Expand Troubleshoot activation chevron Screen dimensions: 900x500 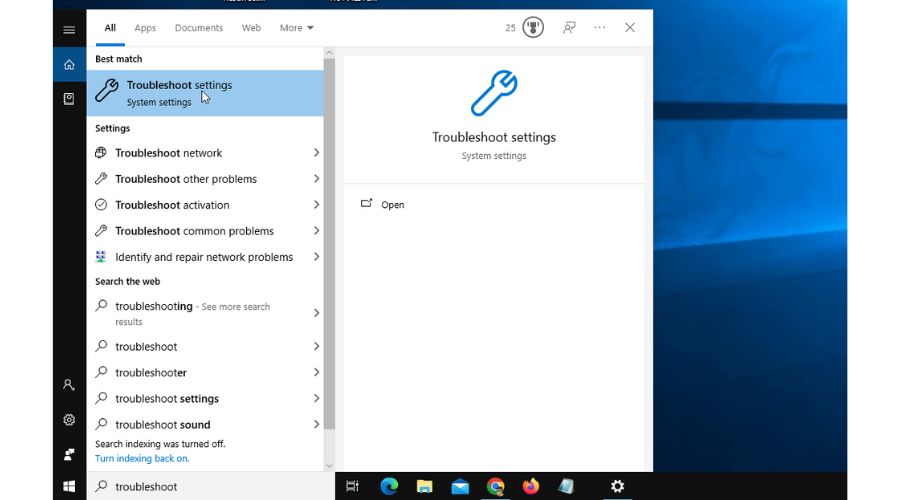(x=316, y=204)
